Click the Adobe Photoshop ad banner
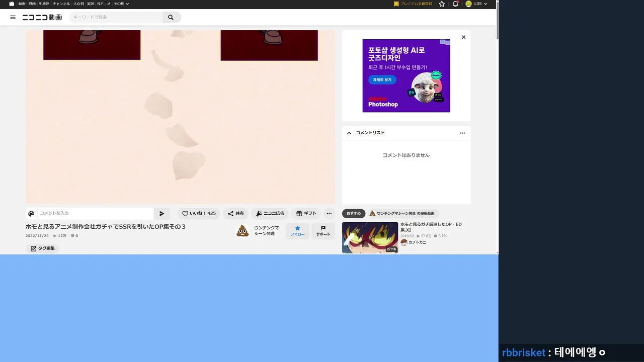644x362 pixels. (406, 75)
